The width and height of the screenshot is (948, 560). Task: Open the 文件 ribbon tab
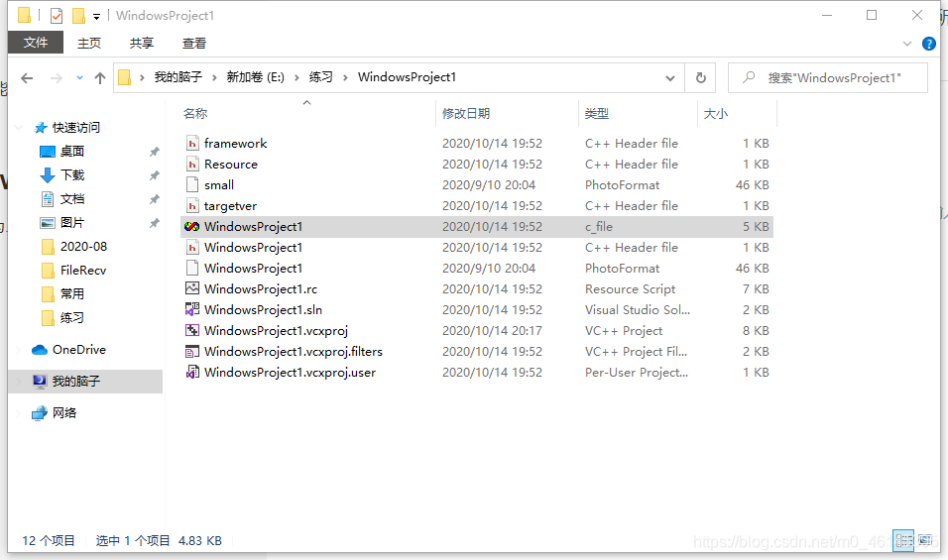(36, 43)
